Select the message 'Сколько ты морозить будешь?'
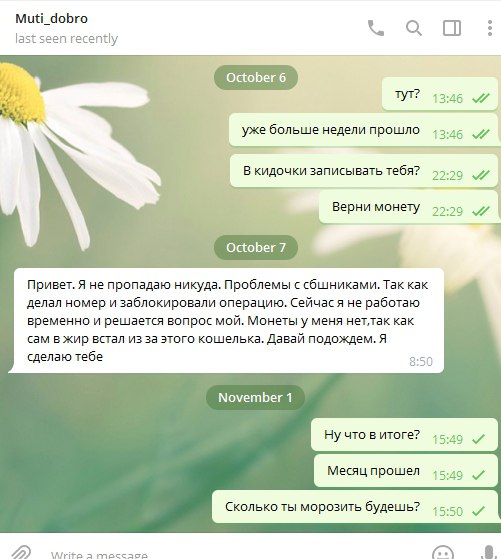501x559 pixels. pyautogui.click(x=354, y=507)
